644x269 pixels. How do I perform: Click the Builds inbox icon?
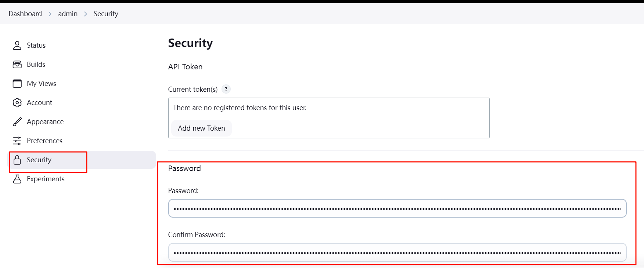pos(17,64)
